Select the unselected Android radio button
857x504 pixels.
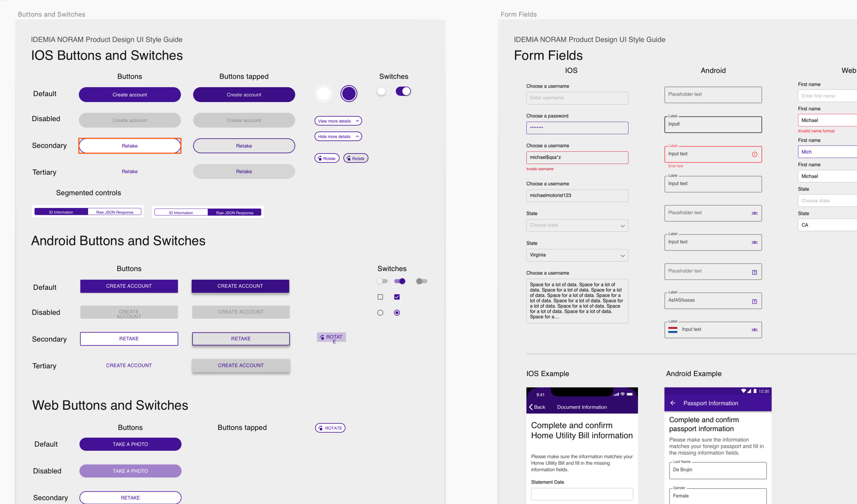(380, 313)
